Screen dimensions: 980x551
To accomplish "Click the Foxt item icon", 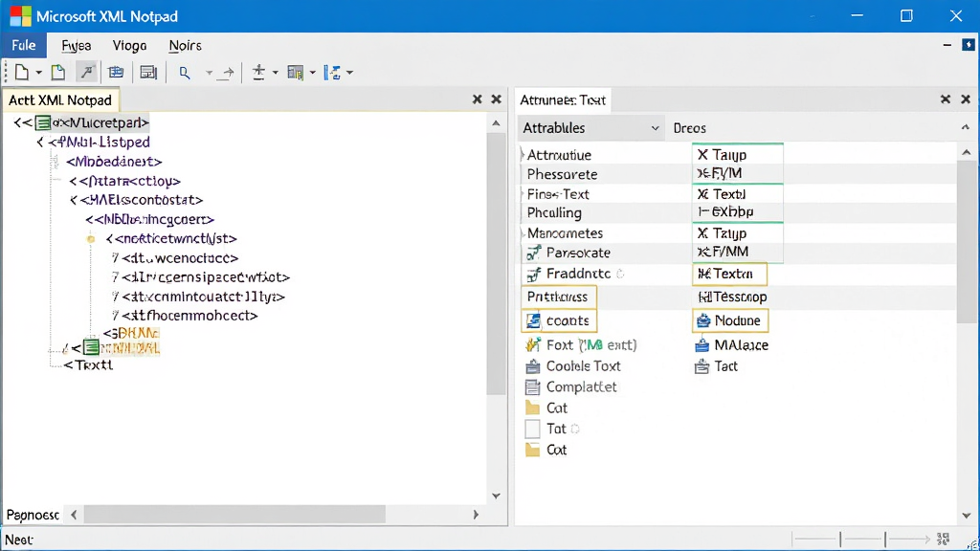I will 533,344.
